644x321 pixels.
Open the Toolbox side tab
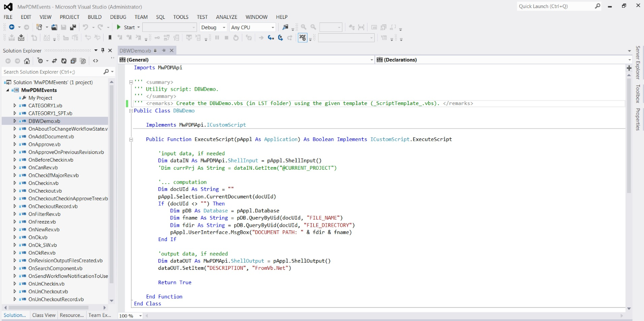(638, 94)
